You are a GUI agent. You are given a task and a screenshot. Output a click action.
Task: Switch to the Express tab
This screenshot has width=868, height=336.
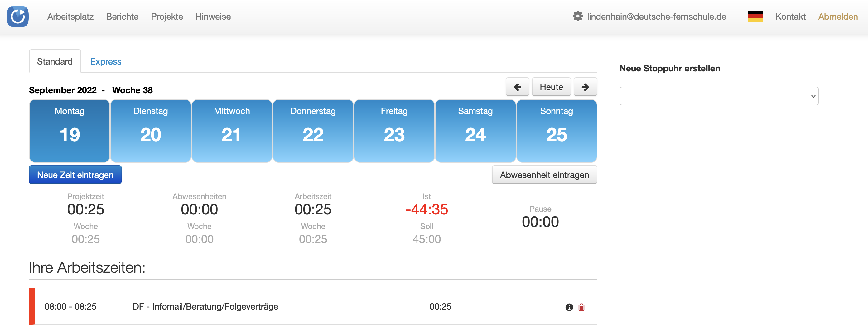[x=105, y=62]
